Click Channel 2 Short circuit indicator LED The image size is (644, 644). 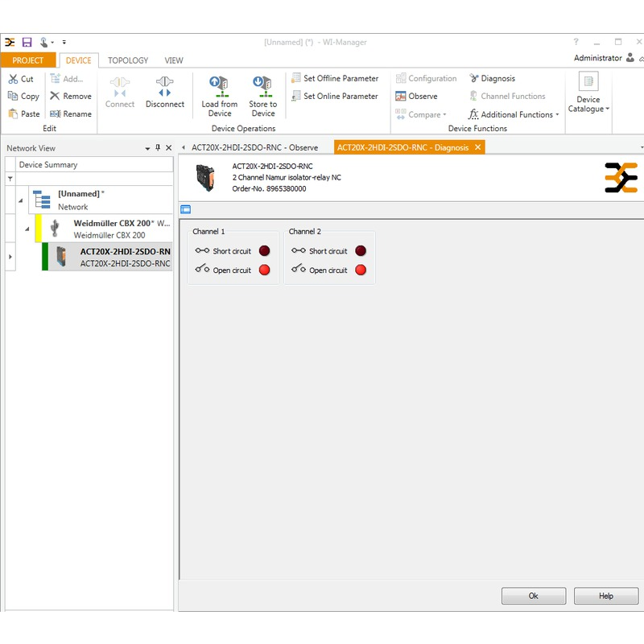pyautogui.click(x=361, y=250)
